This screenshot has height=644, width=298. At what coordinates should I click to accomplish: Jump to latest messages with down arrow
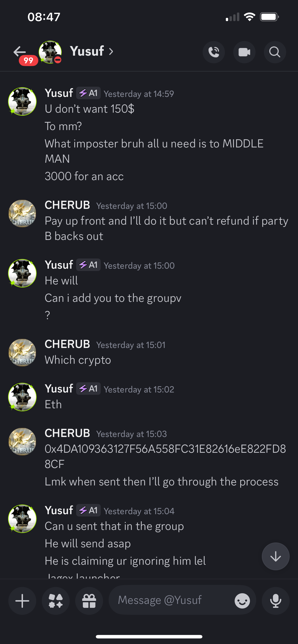pyautogui.click(x=275, y=556)
